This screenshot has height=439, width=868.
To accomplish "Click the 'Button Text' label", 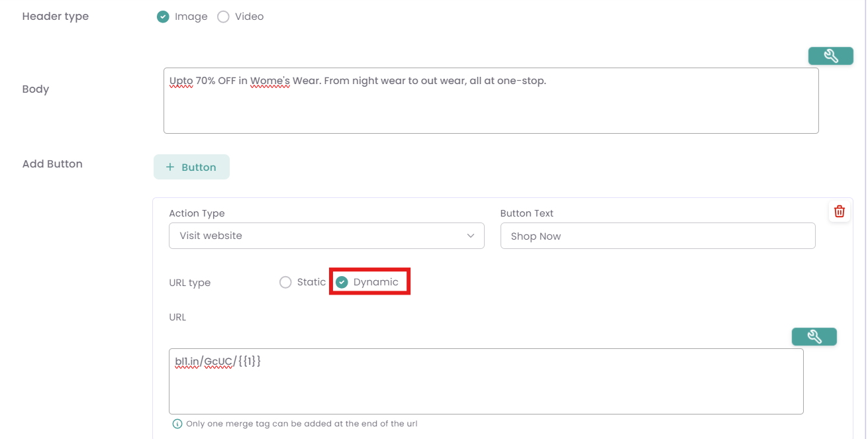I will click(x=526, y=213).
